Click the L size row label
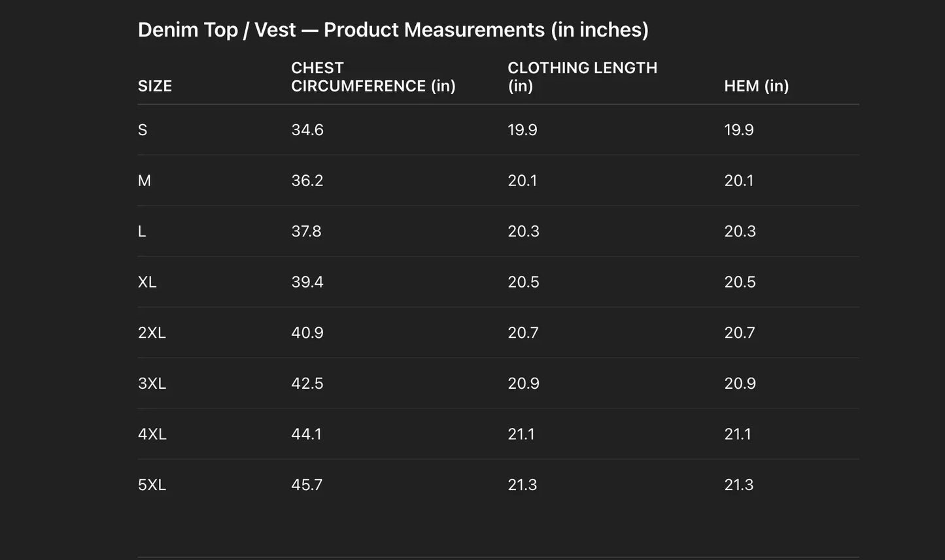 pyautogui.click(x=142, y=231)
